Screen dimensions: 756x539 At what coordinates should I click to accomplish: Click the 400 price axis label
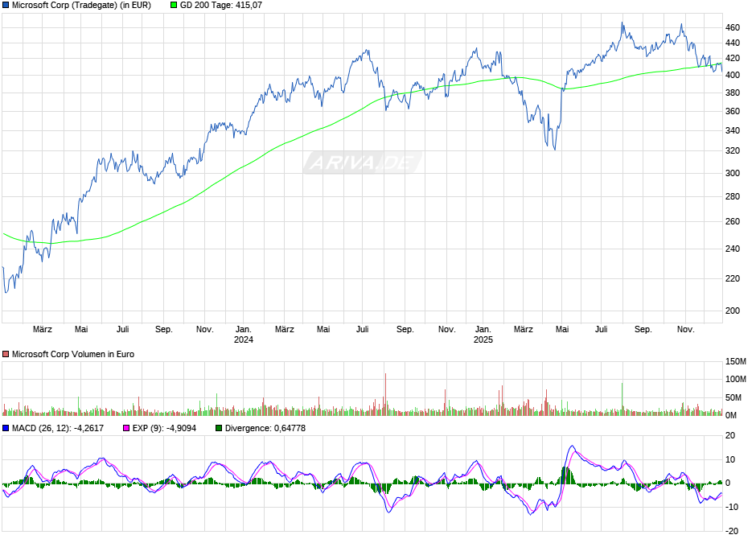coord(733,75)
